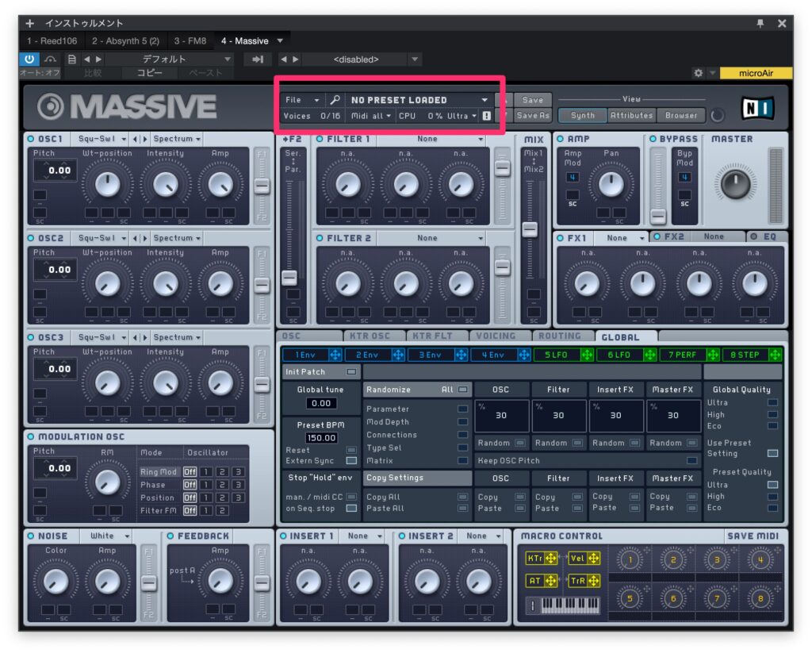812x653 pixels.
Task: Expand the Filter 1 type dropdown
Action: coord(481,139)
